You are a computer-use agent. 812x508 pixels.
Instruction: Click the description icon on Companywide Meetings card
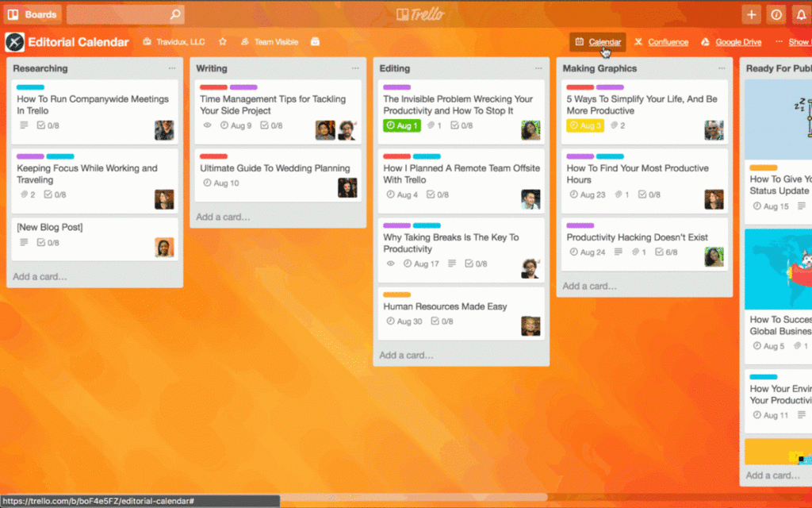pyautogui.click(x=24, y=125)
